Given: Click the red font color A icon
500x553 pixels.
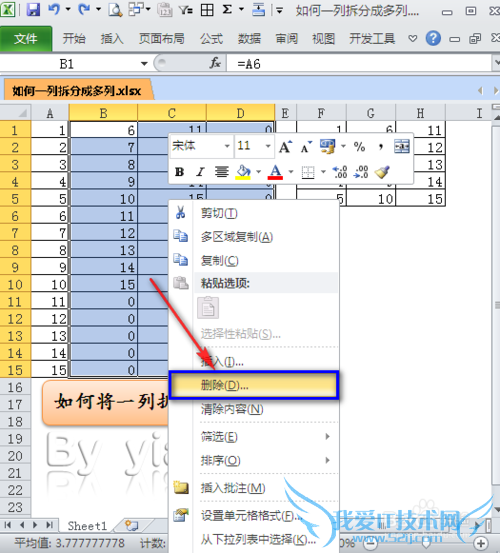Looking at the screenshot, I should coord(275,172).
